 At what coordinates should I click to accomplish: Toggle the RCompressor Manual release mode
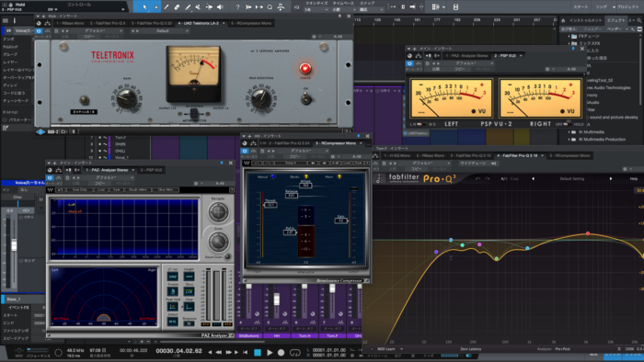tap(272, 176)
